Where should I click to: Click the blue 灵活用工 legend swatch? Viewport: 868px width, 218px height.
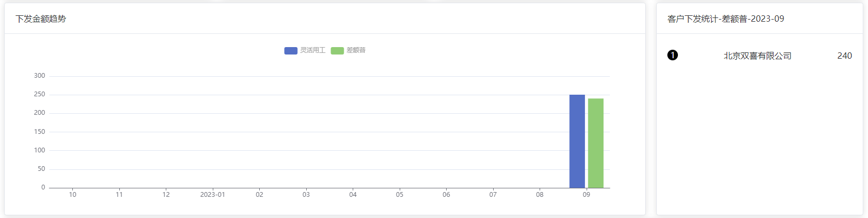point(291,51)
